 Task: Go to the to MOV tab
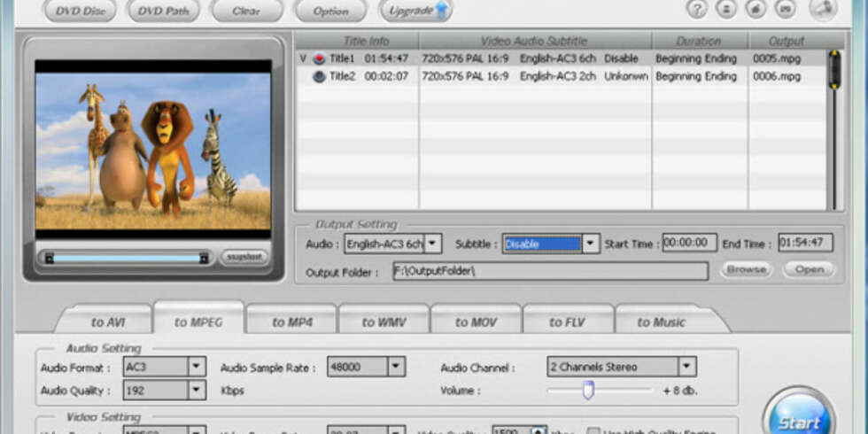click(477, 322)
